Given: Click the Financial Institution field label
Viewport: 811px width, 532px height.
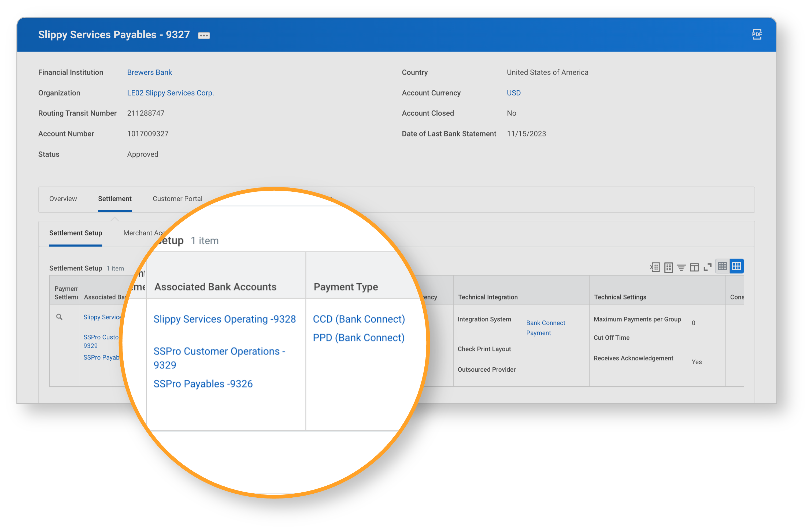Looking at the screenshot, I should (71, 72).
